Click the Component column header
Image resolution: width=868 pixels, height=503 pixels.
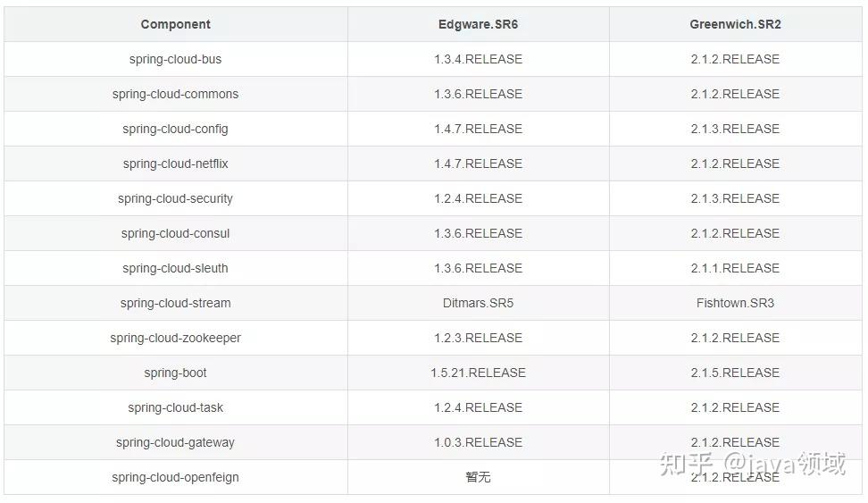tap(175, 24)
